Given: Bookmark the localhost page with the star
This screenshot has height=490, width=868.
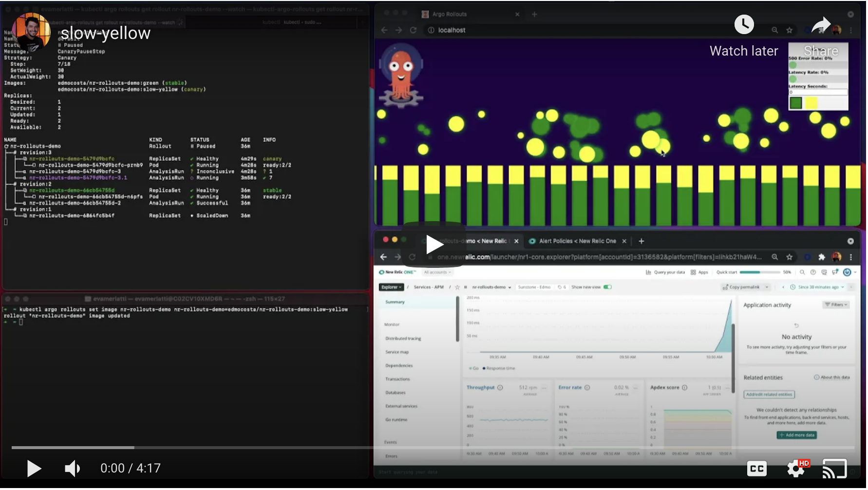Looking at the screenshot, I should 789,30.
